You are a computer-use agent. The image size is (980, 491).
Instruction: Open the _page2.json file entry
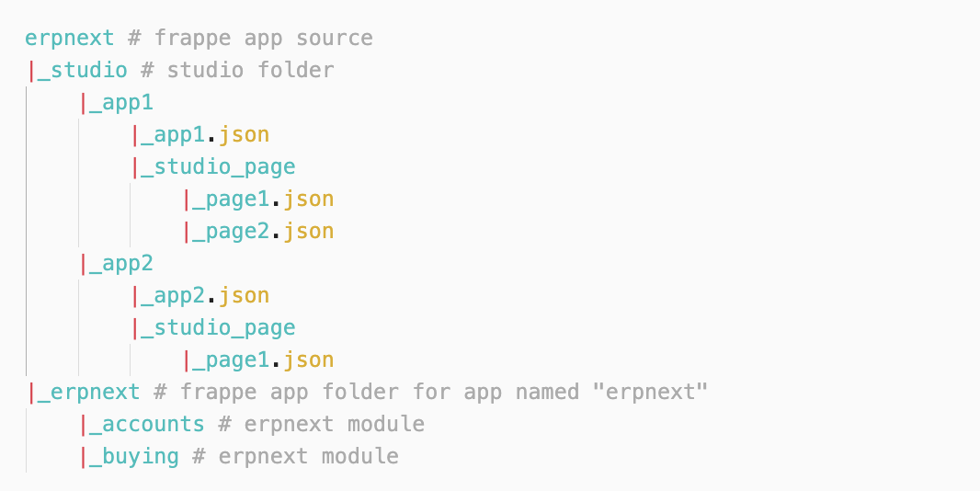click(x=263, y=232)
